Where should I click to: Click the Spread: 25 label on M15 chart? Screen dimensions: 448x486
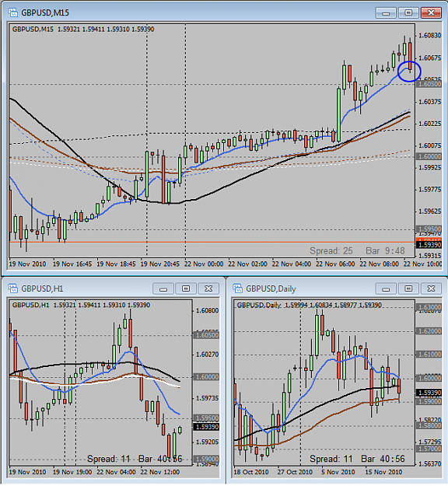tap(331, 250)
